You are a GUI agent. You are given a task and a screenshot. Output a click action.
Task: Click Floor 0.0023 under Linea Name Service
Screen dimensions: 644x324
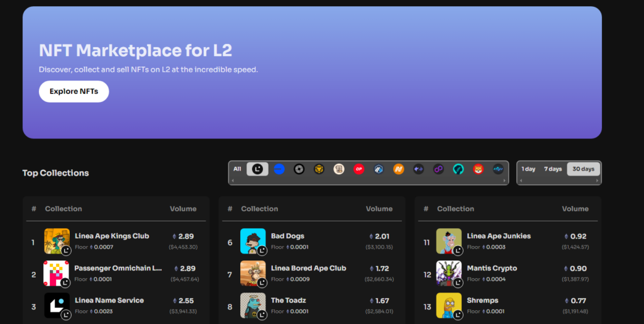(x=94, y=311)
